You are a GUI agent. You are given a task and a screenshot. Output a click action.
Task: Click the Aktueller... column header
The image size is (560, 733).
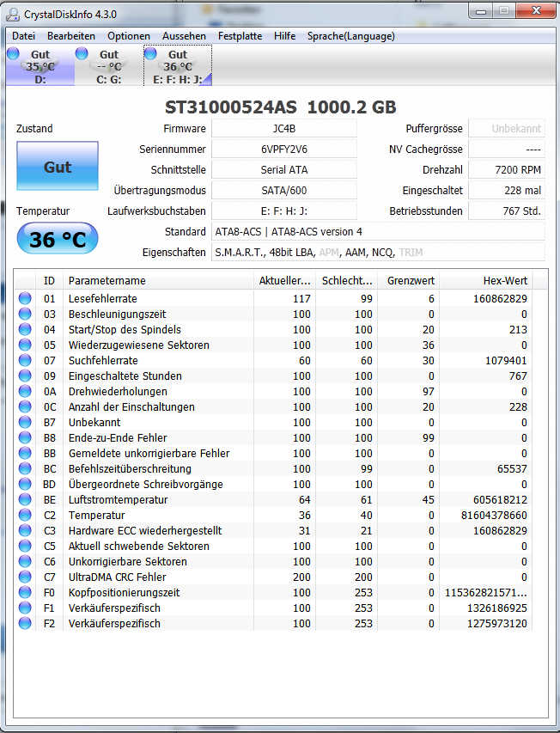click(x=284, y=280)
